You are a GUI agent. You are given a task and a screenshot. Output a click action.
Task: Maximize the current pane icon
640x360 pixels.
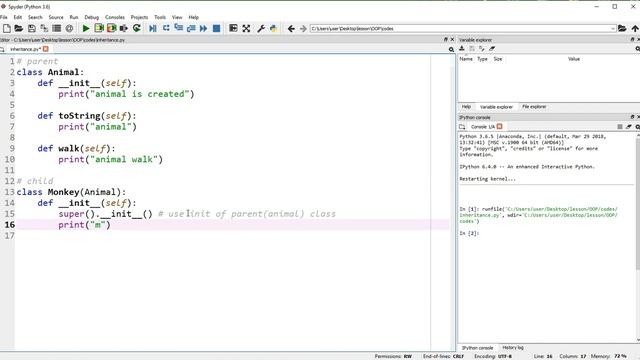[233, 28]
